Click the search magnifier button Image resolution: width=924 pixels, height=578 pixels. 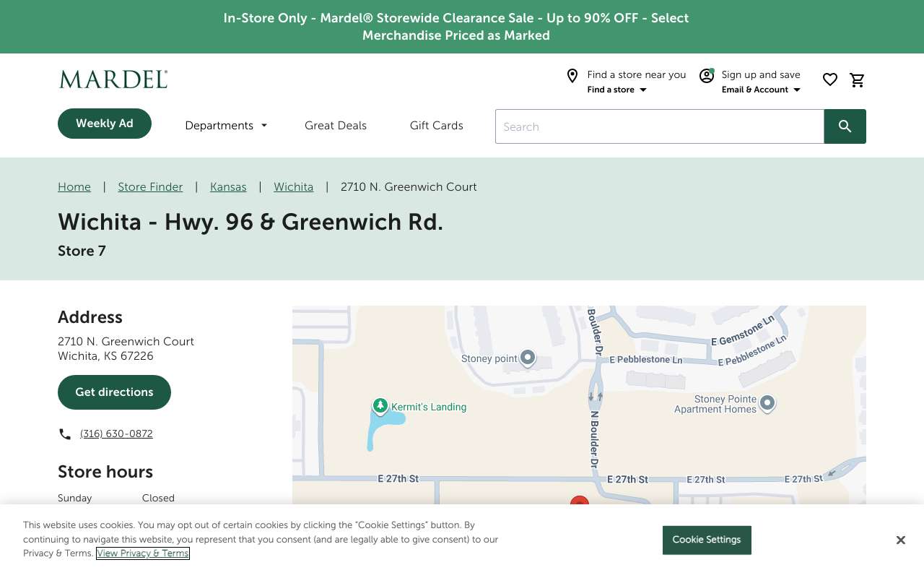click(x=845, y=126)
